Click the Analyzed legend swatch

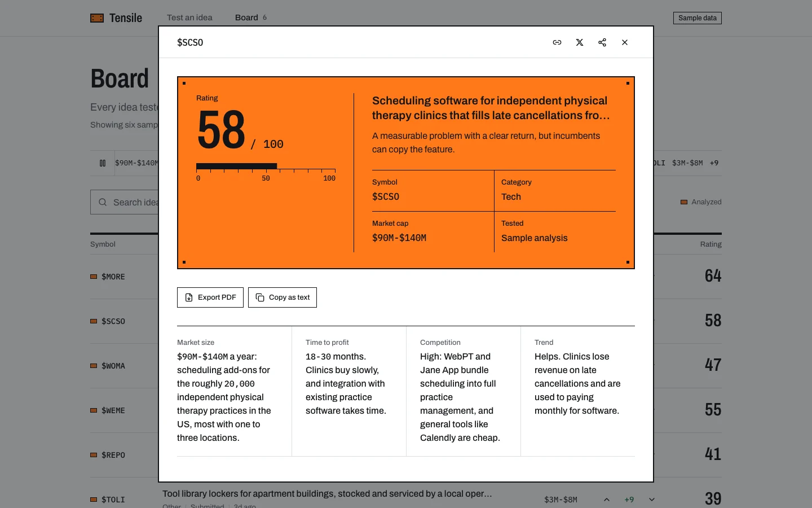(684, 202)
